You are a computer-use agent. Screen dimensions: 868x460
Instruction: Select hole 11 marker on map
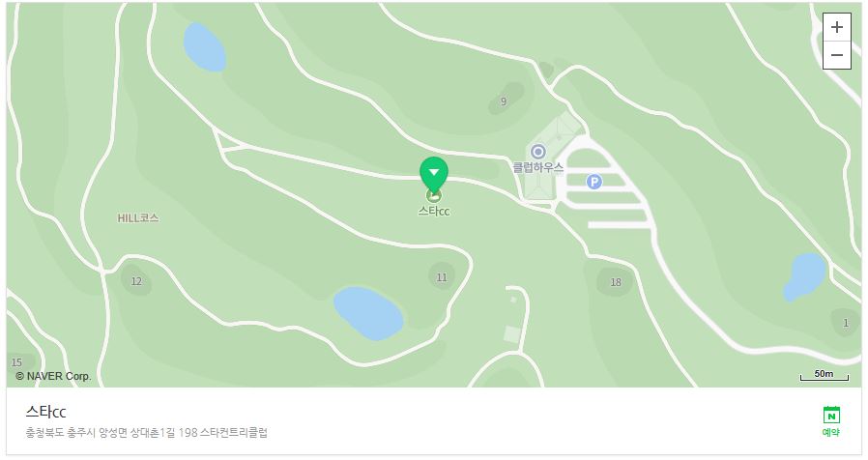(x=442, y=277)
